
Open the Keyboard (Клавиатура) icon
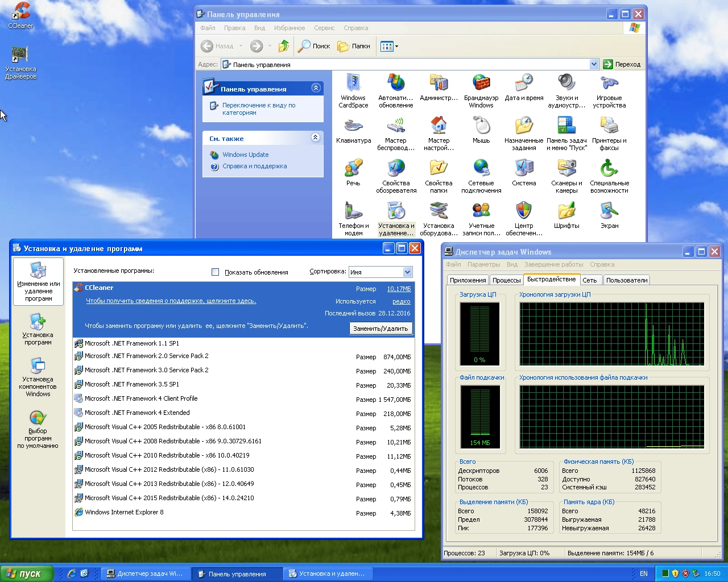pyautogui.click(x=353, y=125)
